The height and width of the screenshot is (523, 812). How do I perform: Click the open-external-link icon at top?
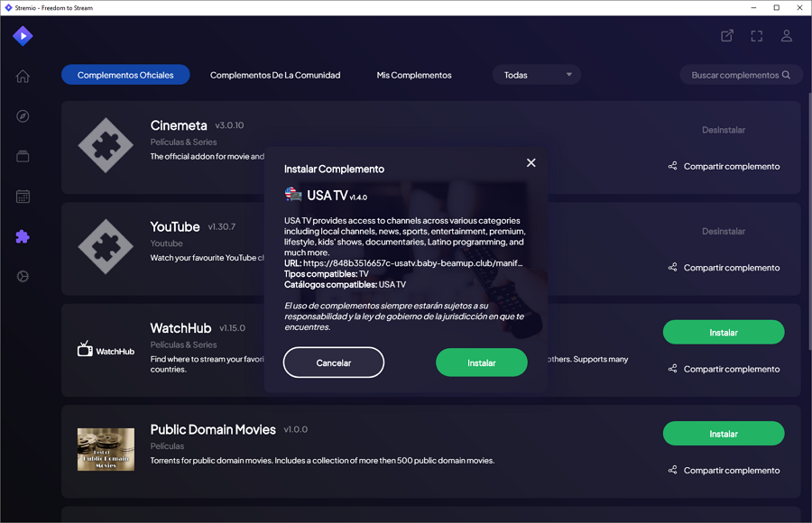coord(727,36)
